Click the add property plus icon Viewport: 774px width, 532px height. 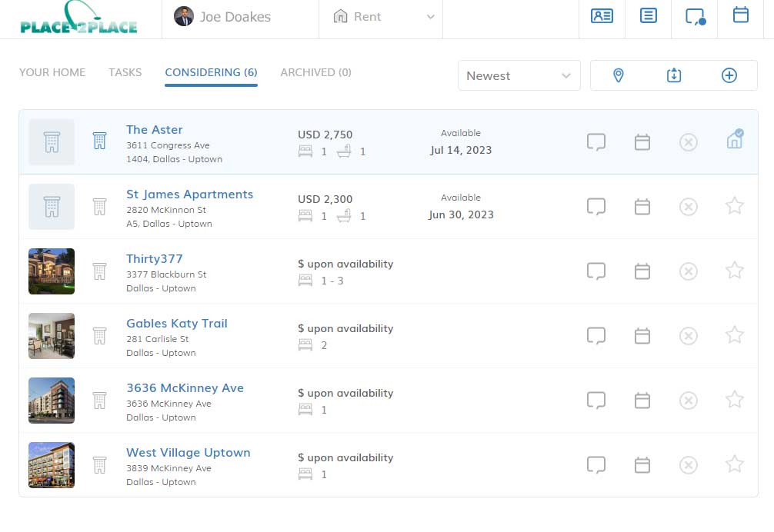pos(729,75)
